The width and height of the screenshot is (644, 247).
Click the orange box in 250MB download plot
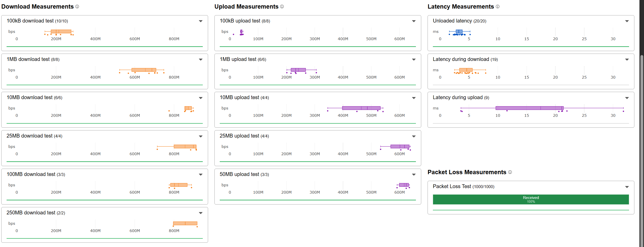pos(185,223)
